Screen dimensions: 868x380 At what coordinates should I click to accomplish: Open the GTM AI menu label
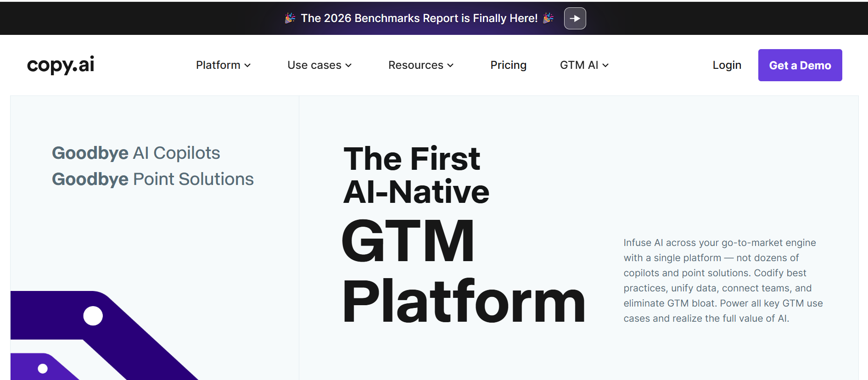pos(579,65)
